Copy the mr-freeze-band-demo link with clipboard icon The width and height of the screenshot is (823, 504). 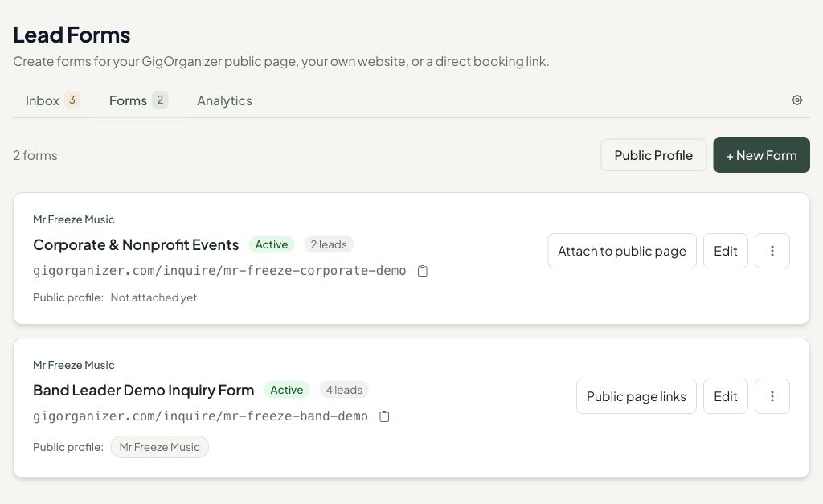pyautogui.click(x=384, y=416)
